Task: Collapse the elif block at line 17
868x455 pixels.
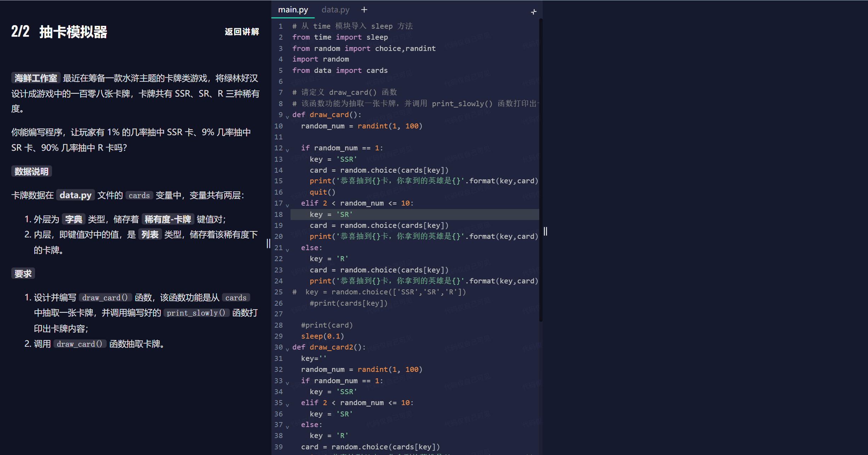Action: coord(287,205)
